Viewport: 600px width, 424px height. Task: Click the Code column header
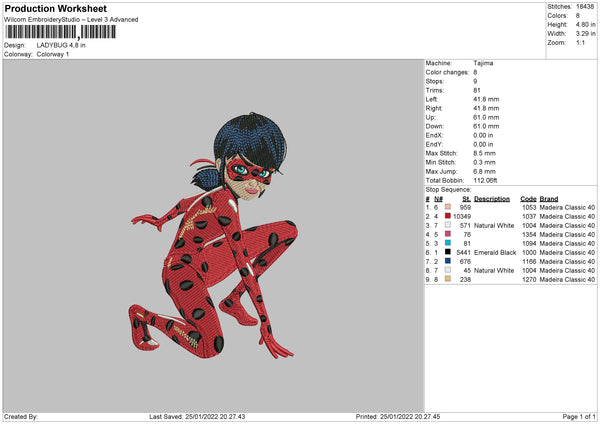click(x=528, y=199)
